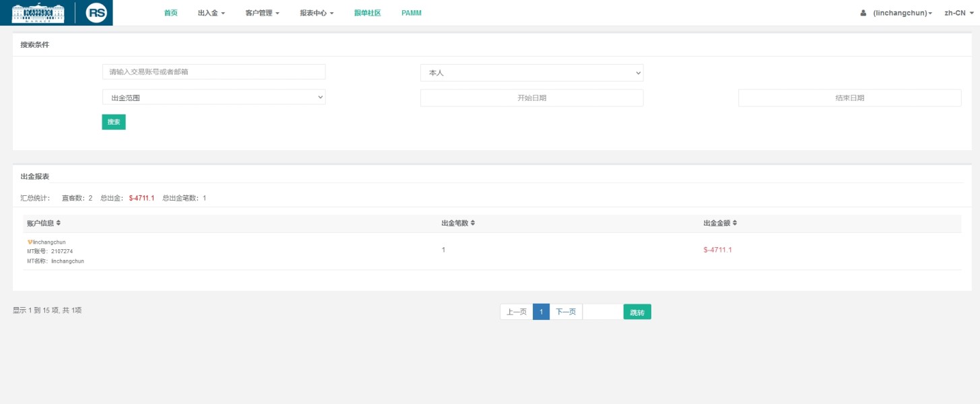Go to the 首页 home page
Image resolution: width=980 pixels, height=404 pixels.
pyautogui.click(x=170, y=13)
